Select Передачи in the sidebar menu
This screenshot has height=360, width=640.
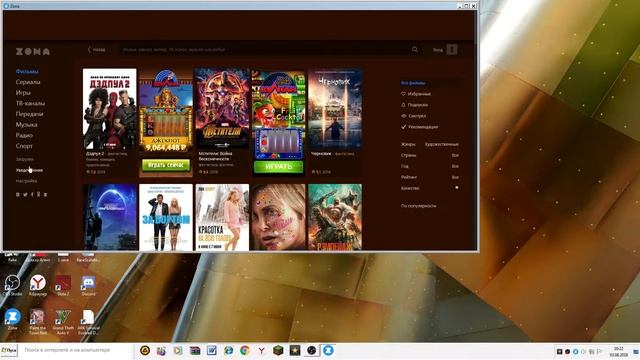tap(29, 114)
